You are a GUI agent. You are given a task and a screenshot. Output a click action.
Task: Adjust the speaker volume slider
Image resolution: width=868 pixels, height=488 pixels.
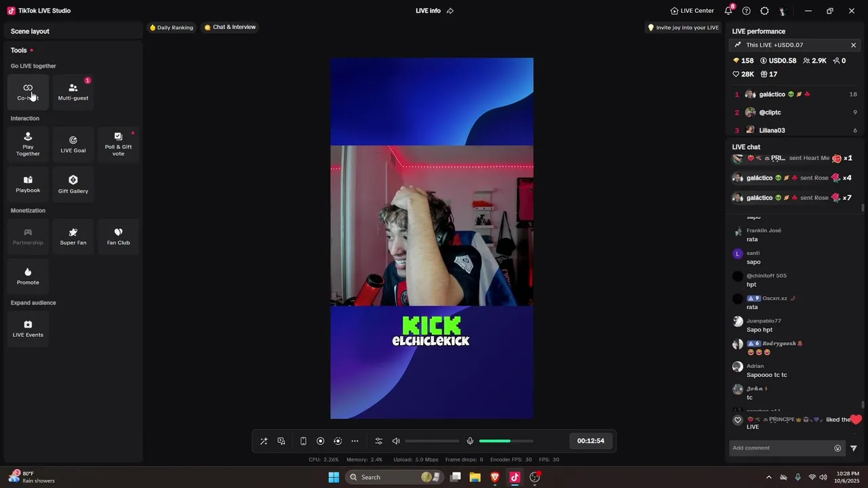coord(432,441)
